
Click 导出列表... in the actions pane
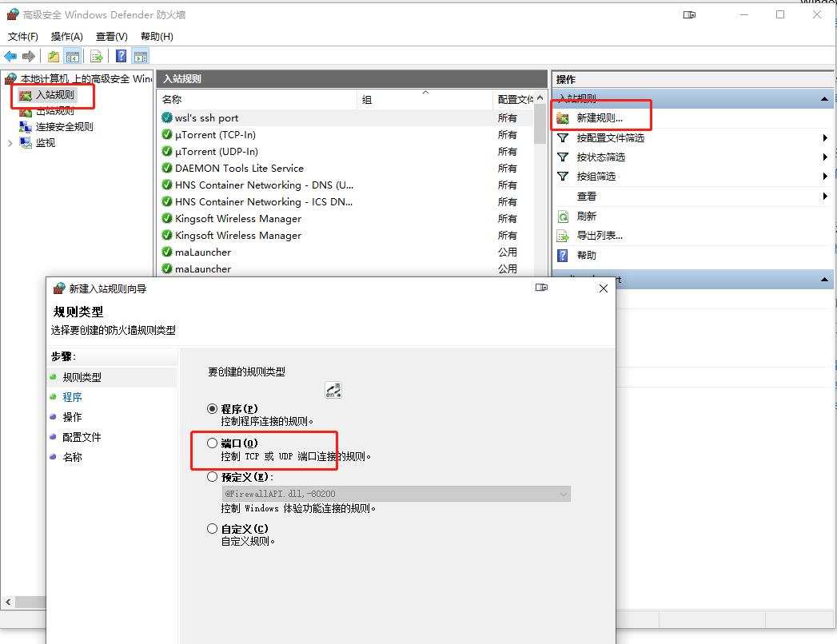click(x=600, y=236)
